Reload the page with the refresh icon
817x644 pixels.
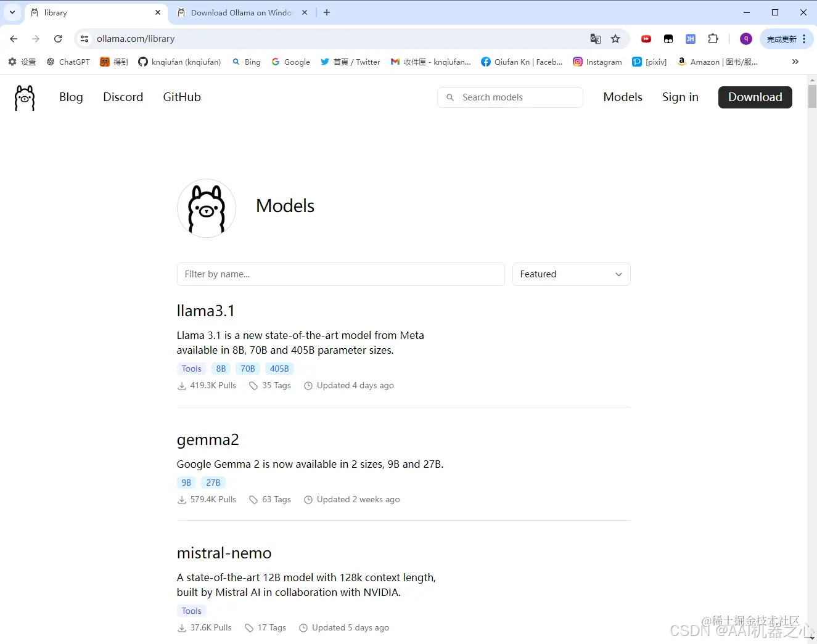point(58,39)
